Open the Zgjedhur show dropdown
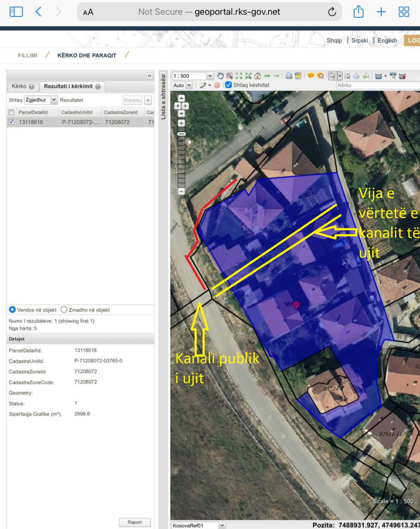 pos(54,100)
